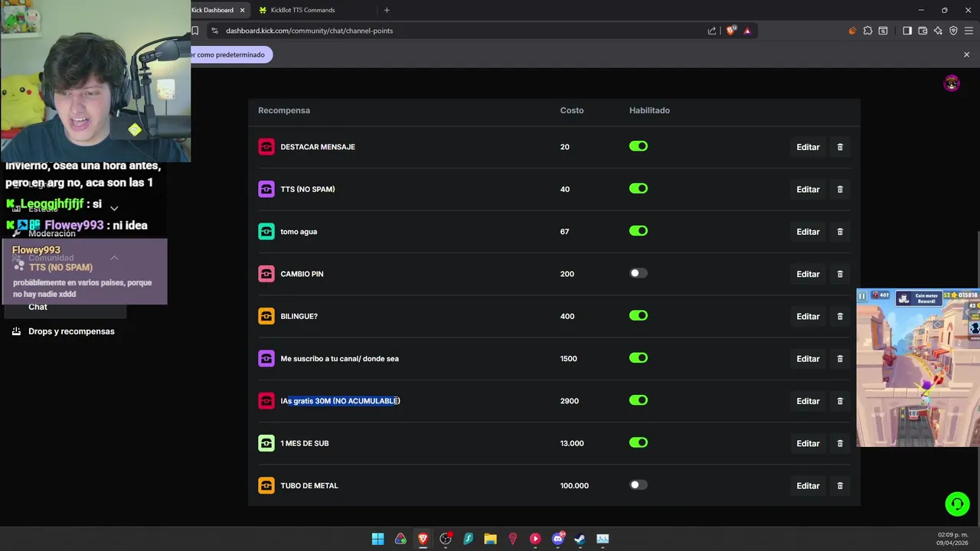Image resolution: width=980 pixels, height=551 pixels.
Task: Click Editar on the BILINGUE? row
Action: pos(808,316)
